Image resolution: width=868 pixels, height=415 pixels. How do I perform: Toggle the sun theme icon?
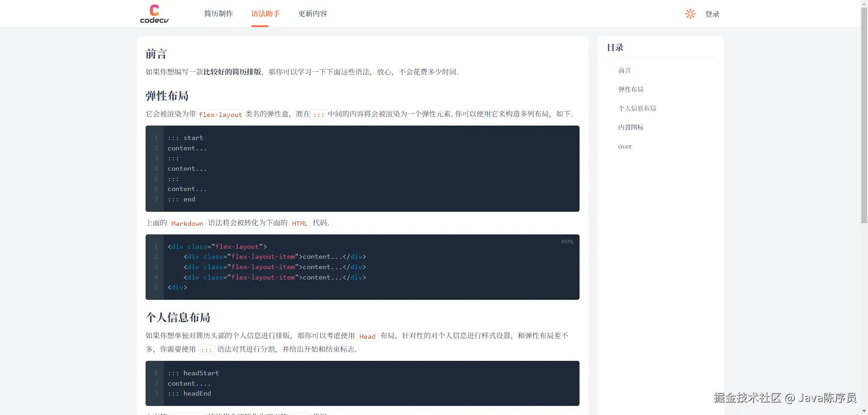click(690, 14)
